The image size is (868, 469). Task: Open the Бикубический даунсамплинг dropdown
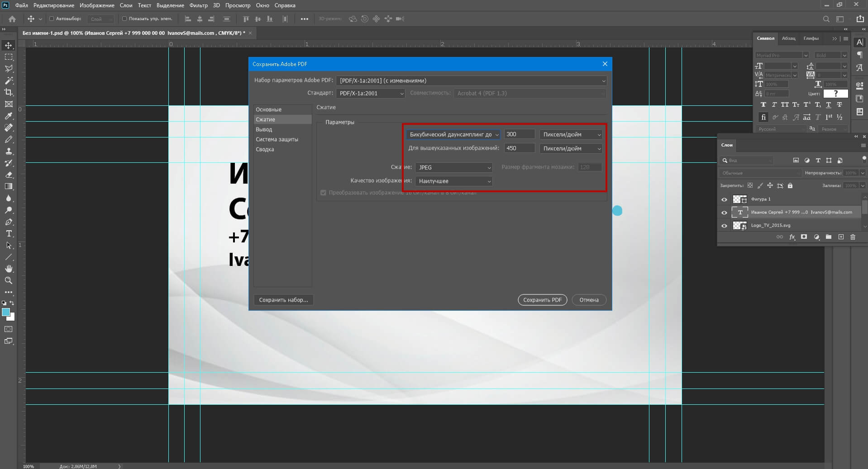[453, 134]
